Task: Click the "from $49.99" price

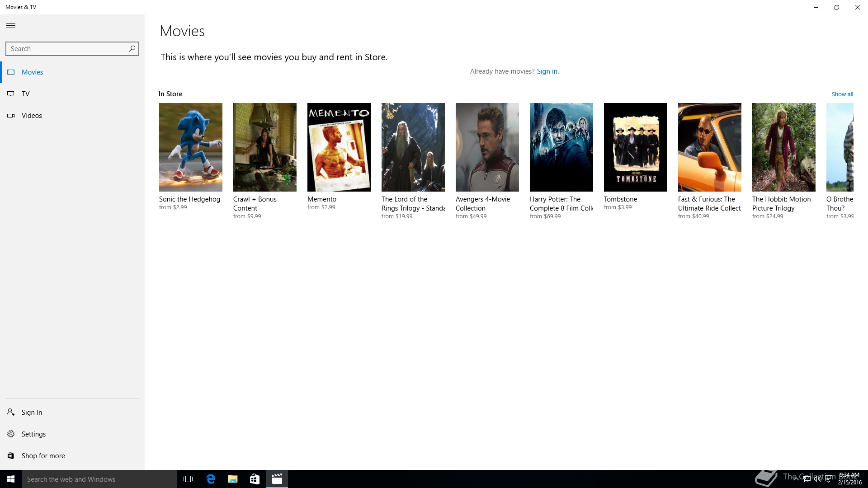Action: point(471,216)
